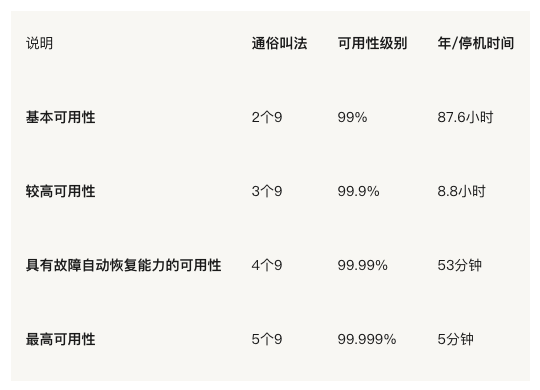
Task: Click the 2个9 cell
Action: pyautogui.click(x=267, y=117)
